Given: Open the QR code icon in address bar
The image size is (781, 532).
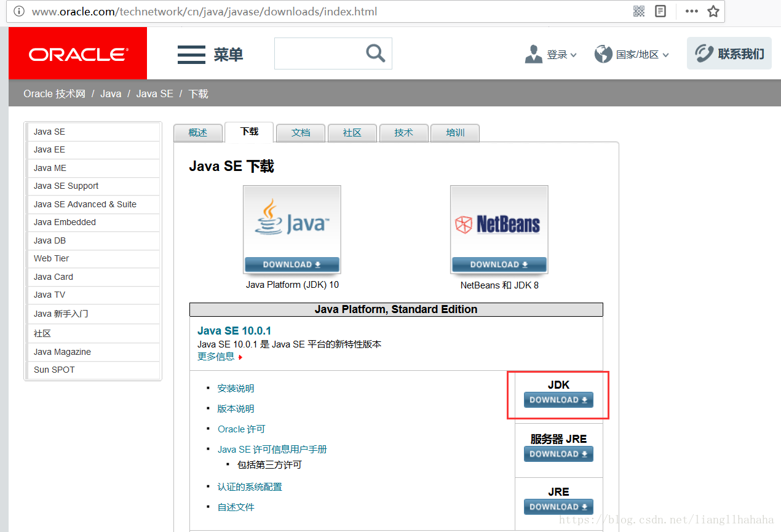Looking at the screenshot, I should [639, 11].
